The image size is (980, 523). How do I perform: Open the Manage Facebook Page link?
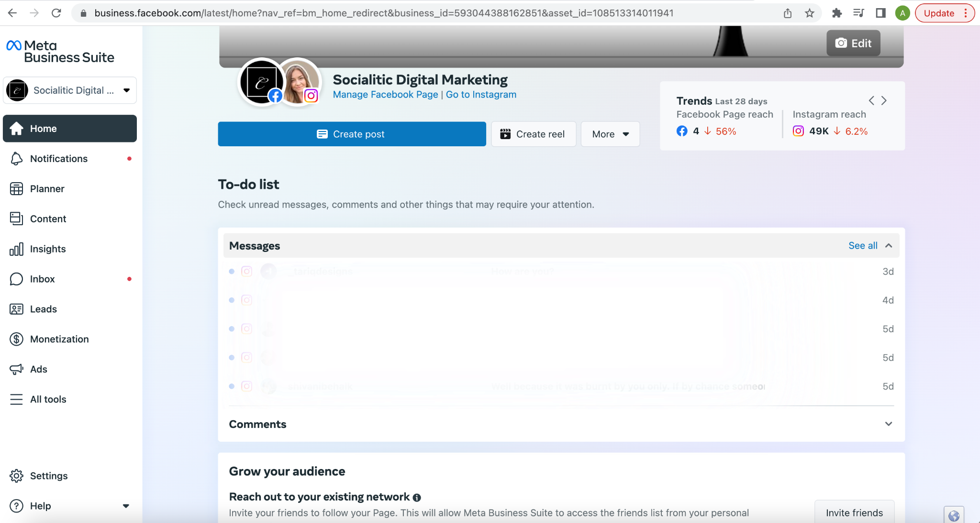[x=385, y=95]
